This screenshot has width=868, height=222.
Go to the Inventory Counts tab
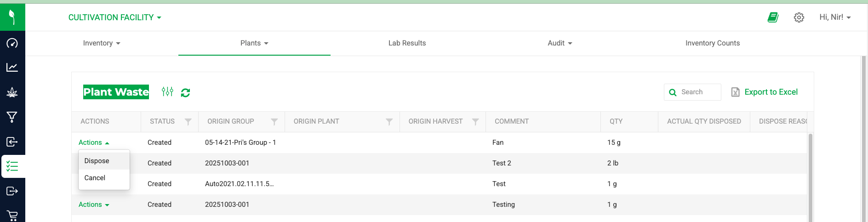pyautogui.click(x=712, y=43)
